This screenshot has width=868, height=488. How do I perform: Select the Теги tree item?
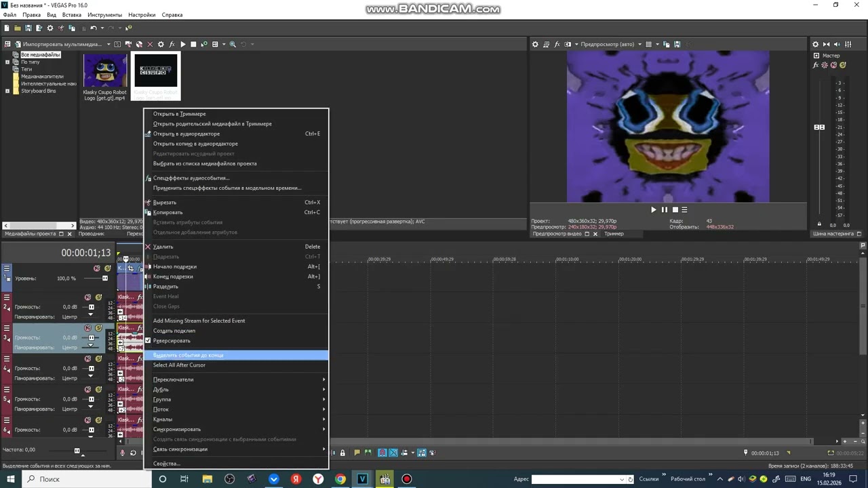(x=26, y=69)
